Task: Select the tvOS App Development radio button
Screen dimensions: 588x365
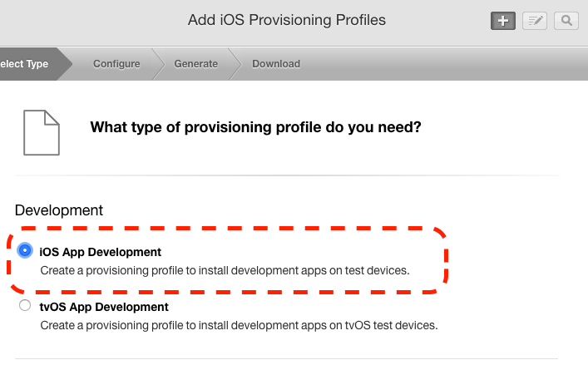Action: [x=25, y=305]
